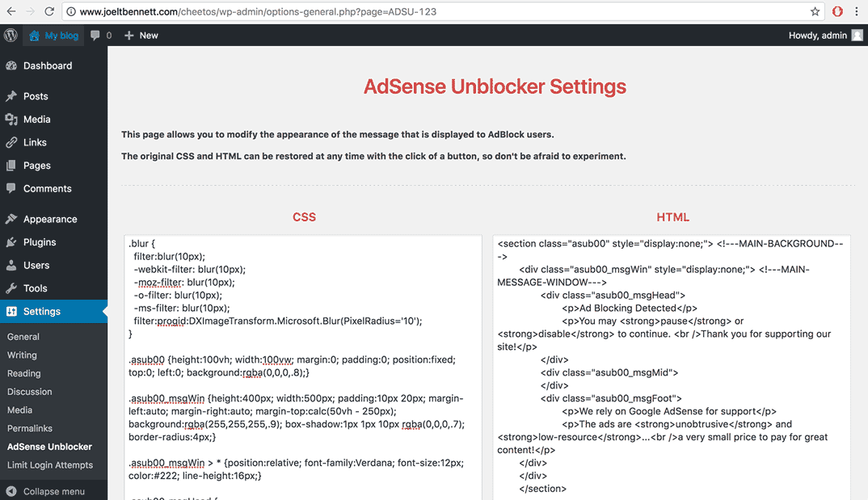Open Discussion settings submenu
The image size is (868, 500).
[x=29, y=392]
